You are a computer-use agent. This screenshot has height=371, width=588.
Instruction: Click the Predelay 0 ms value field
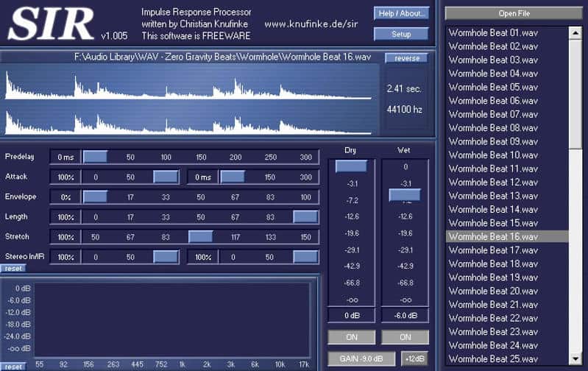[65, 157]
